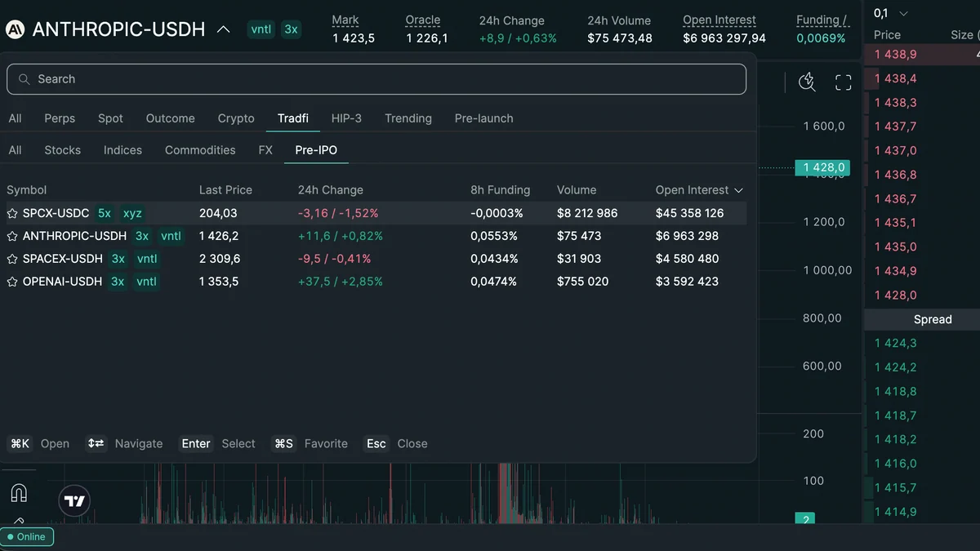Click bid price 1 424,3 in order book
The width and height of the screenshot is (980, 551).
point(895,343)
